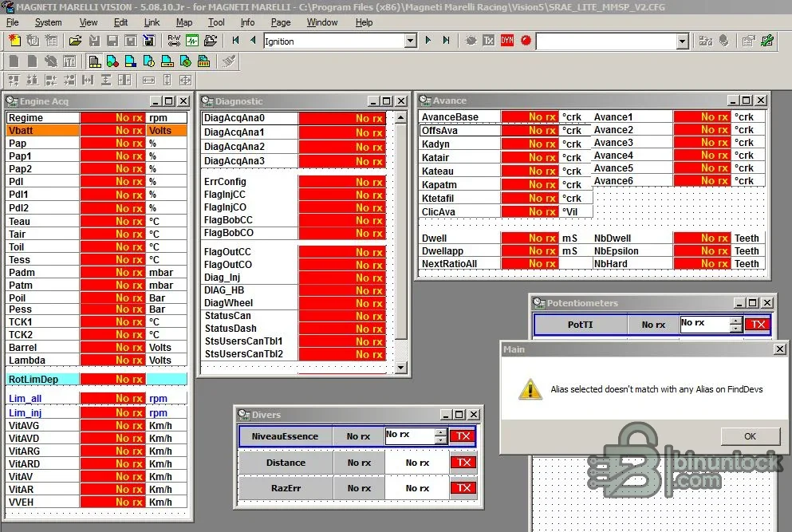Open the View menu
This screenshot has width=792, height=532.
[x=89, y=22]
